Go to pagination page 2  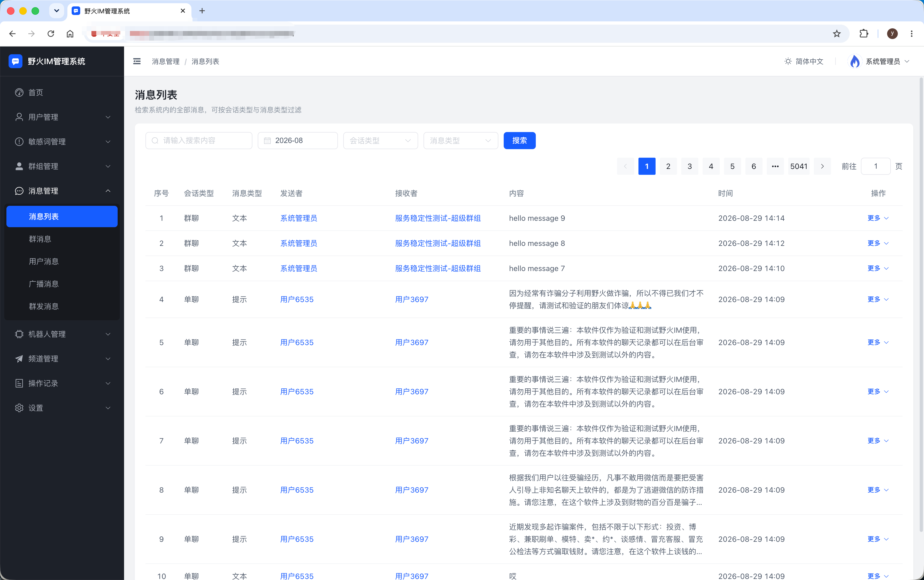click(668, 166)
